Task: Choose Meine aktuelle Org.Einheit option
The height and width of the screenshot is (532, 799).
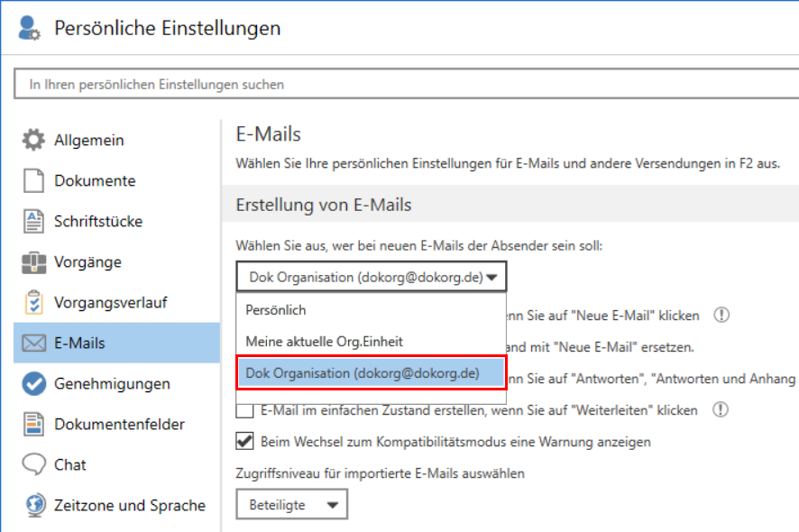Action: coord(324,341)
